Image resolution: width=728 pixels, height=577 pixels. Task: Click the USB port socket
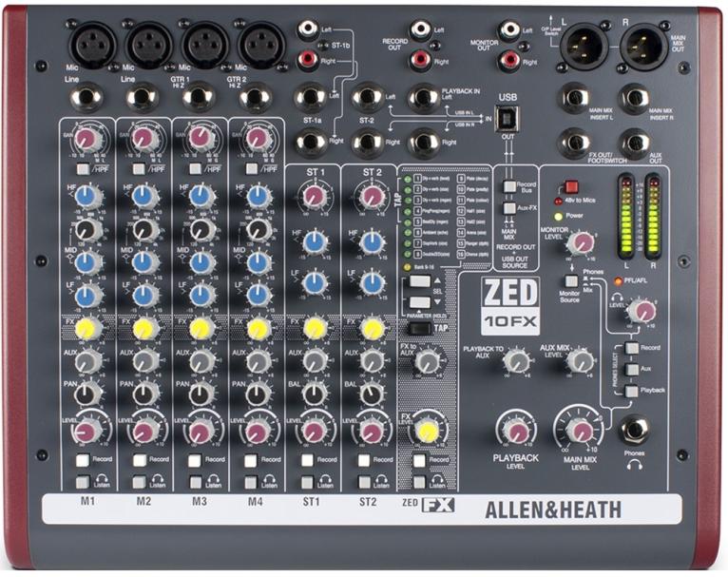coord(510,117)
